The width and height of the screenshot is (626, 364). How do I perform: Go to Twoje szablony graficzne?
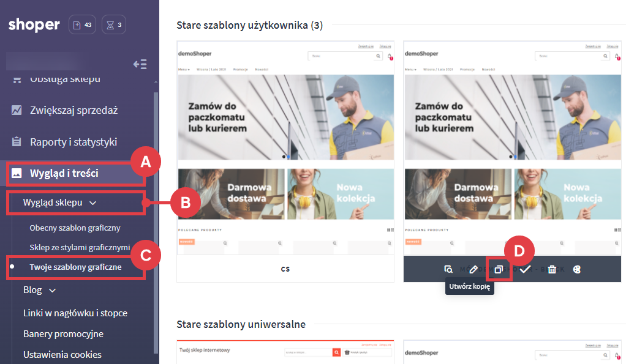(75, 267)
